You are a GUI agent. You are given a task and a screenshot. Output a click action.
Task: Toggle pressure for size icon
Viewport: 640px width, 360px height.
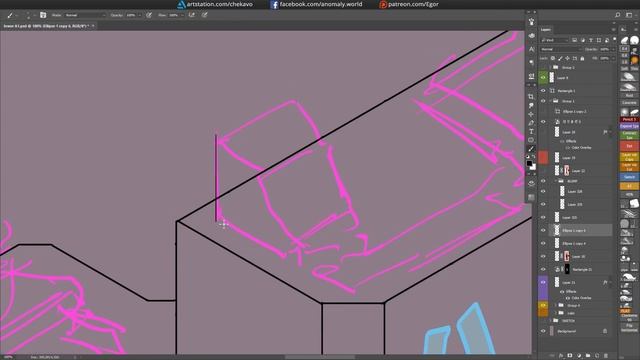coord(204,15)
